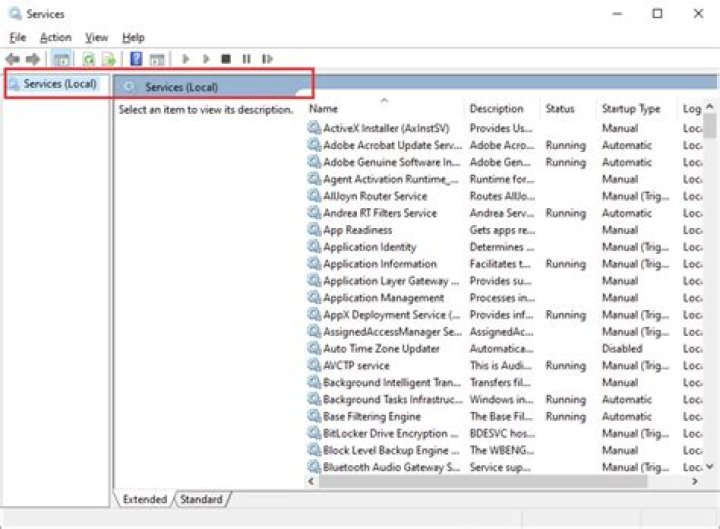Open the Action menu
The height and width of the screenshot is (529, 720).
(55, 37)
